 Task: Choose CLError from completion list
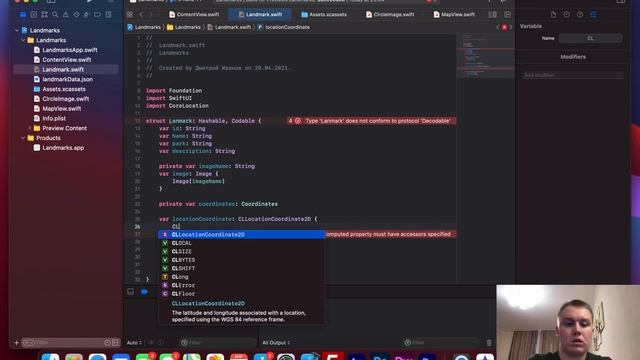pos(242,285)
